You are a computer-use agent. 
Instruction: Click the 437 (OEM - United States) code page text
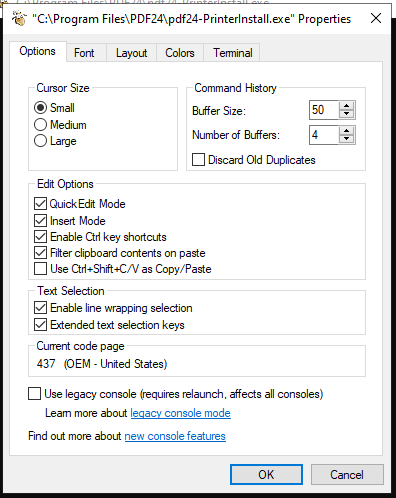(x=102, y=364)
